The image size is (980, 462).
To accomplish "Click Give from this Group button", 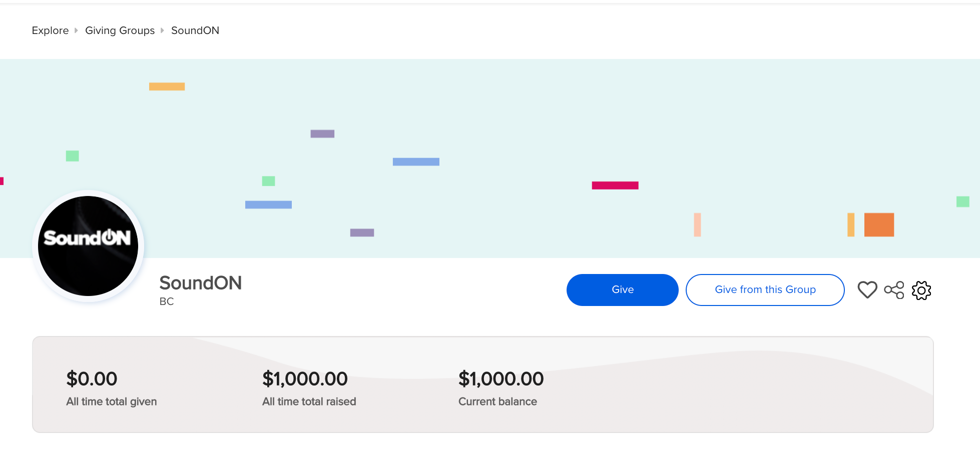I will 765,290.
